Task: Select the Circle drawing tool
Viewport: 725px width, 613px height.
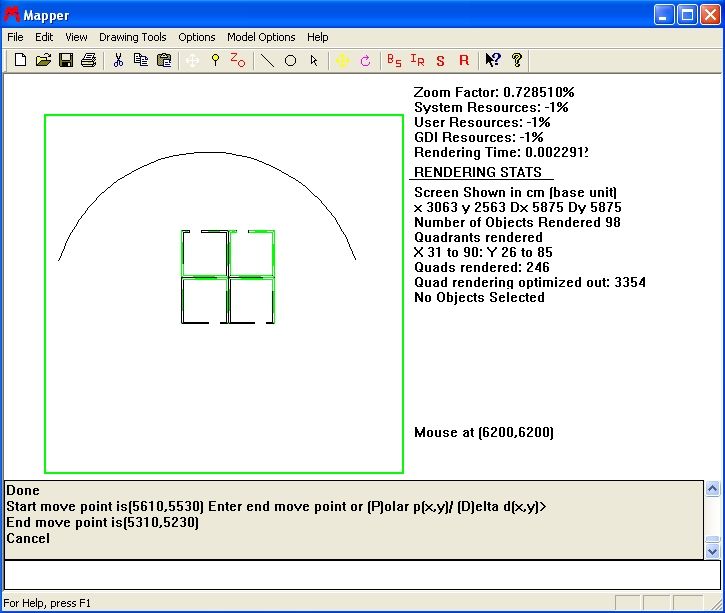Action: (291, 61)
